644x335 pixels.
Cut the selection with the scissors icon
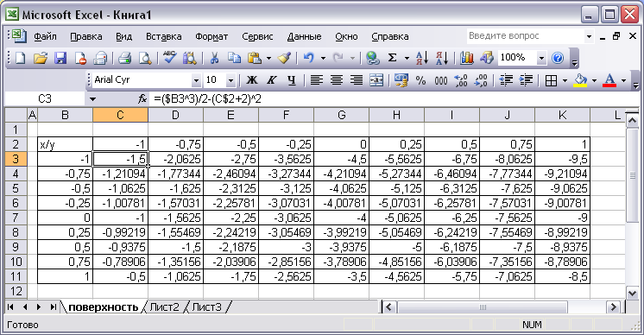point(214,58)
